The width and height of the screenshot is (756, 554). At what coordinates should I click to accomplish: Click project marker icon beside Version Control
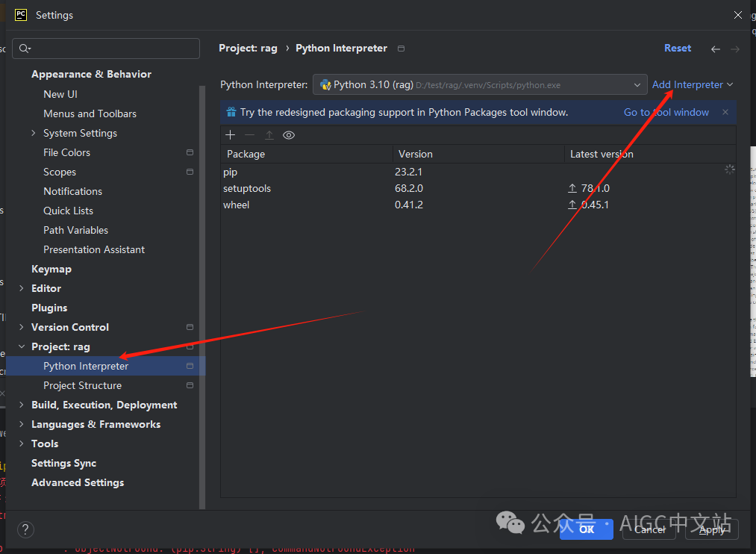coord(190,327)
